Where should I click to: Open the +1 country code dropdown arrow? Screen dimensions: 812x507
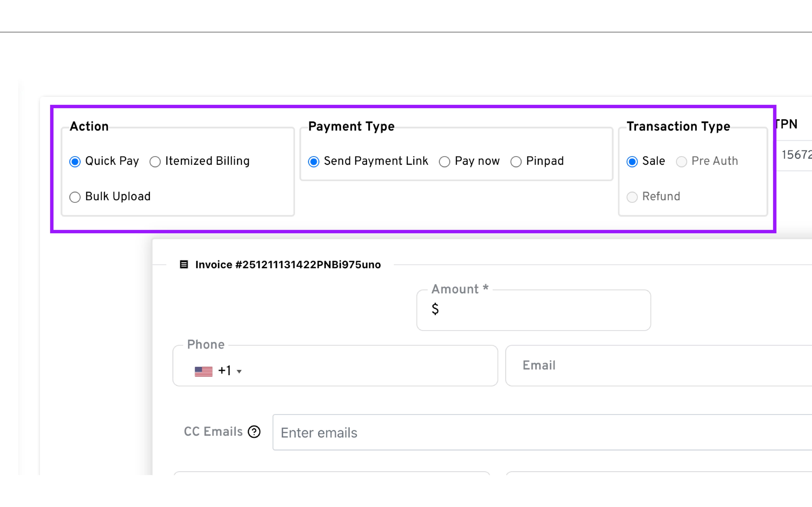(239, 372)
